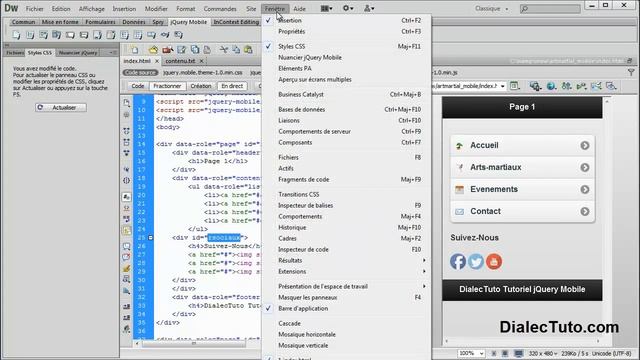The image size is (640, 360).
Task: Switch to Code view
Action: click(x=138, y=86)
